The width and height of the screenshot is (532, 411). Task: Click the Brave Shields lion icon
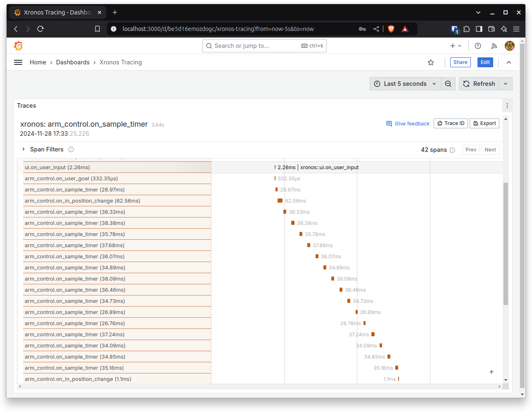click(391, 29)
